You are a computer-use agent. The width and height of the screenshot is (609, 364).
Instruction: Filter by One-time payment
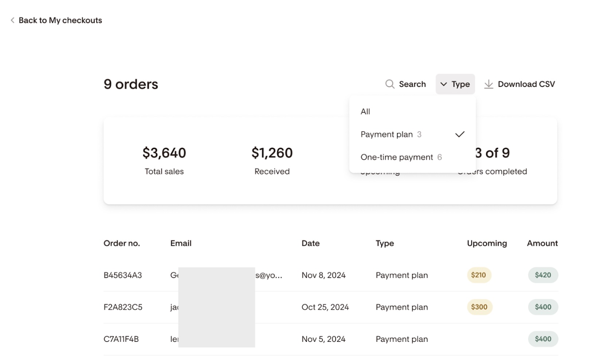point(397,157)
